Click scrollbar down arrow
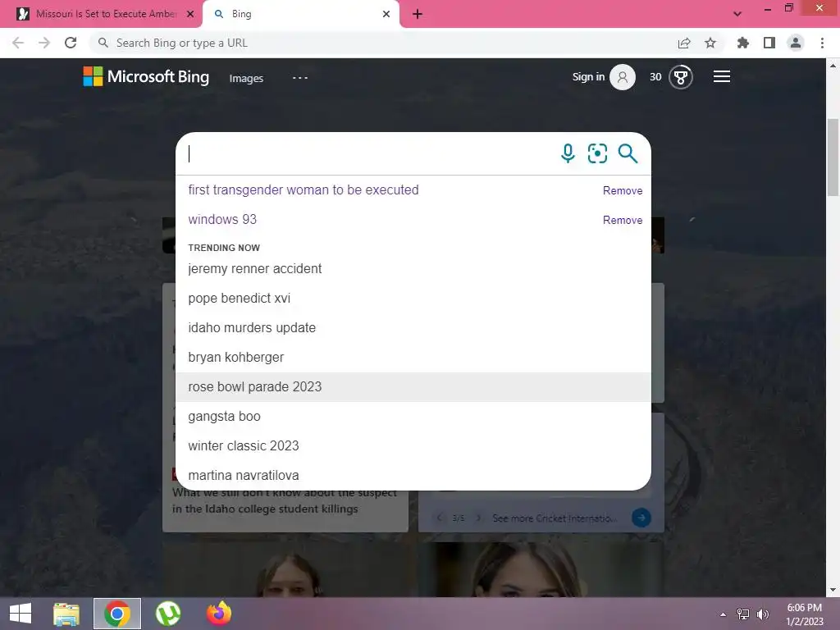840x630 pixels. (x=833, y=590)
